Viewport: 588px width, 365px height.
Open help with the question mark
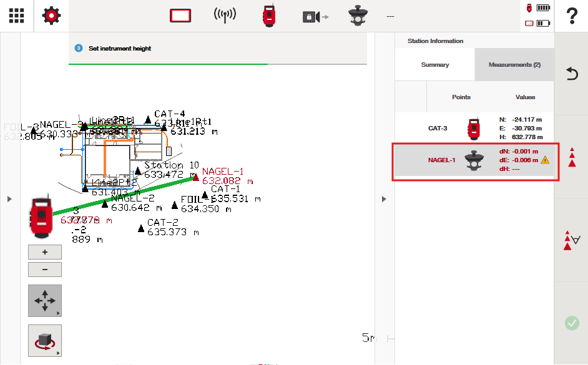pos(571,17)
